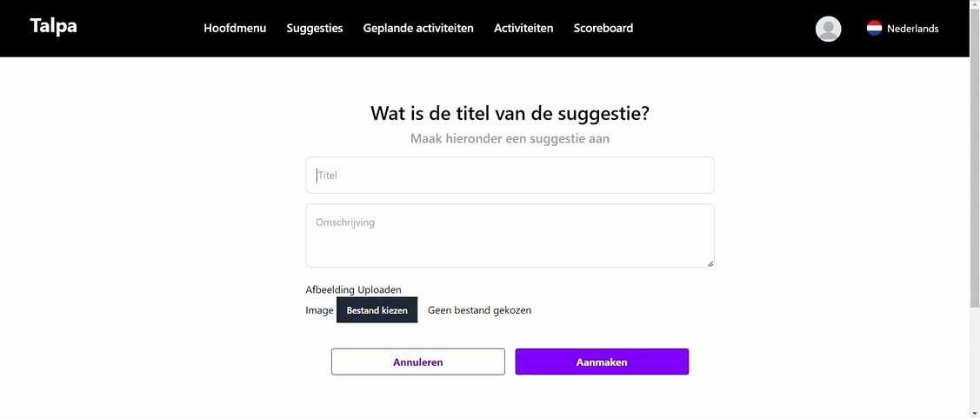The height and width of the screenshot is (418, 980).
Task: Click the Dutch flag icon
Action: coord(874,29)
